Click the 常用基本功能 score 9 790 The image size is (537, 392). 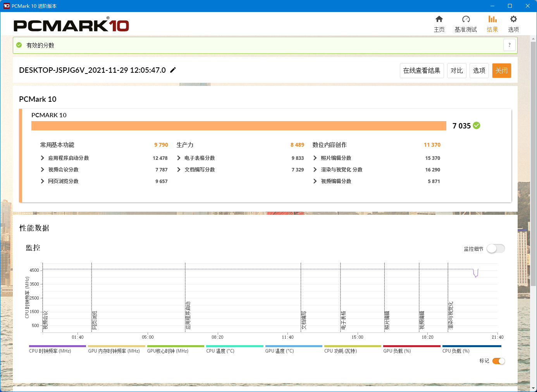coord(161,145)
